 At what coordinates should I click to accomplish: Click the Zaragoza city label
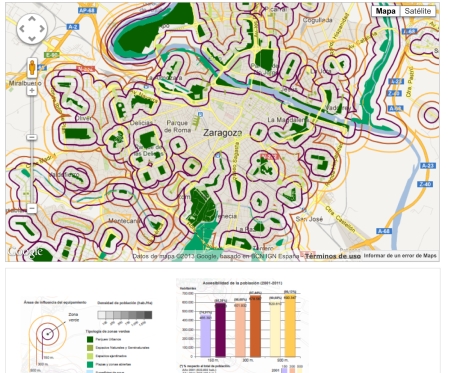[223, 133]
